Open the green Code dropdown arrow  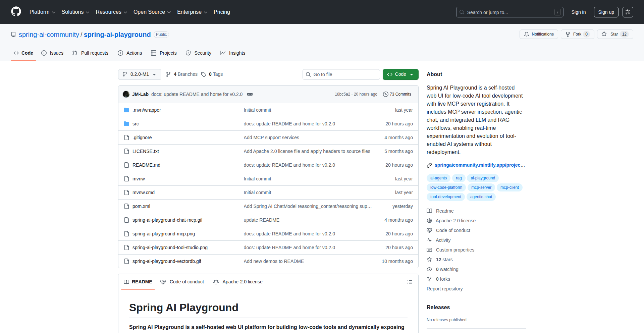411,74
